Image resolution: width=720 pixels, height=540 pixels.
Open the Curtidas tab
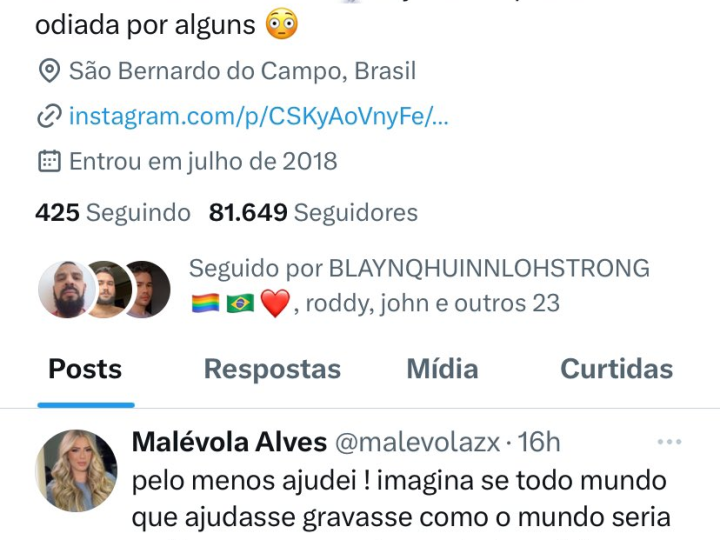click(x=617, y=369)
